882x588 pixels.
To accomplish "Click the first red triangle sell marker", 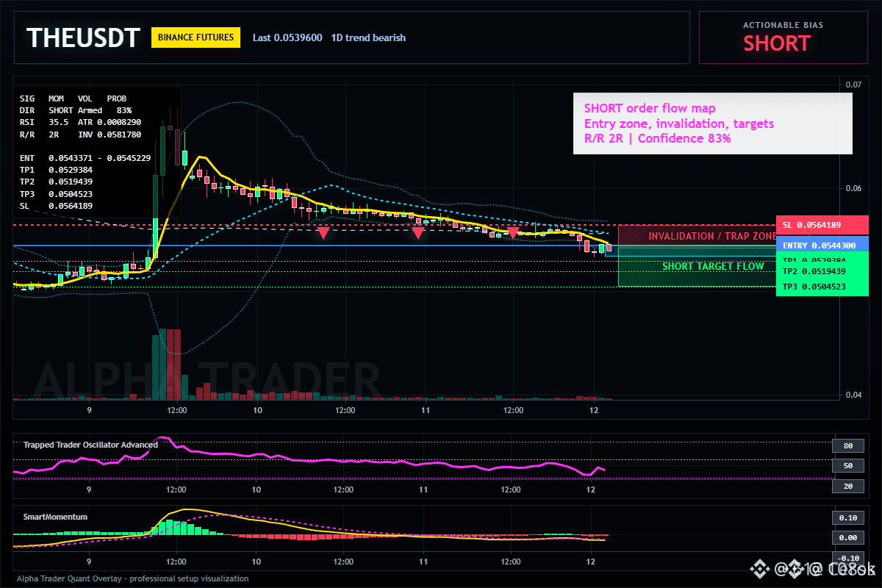I will [x=323, y=233].
